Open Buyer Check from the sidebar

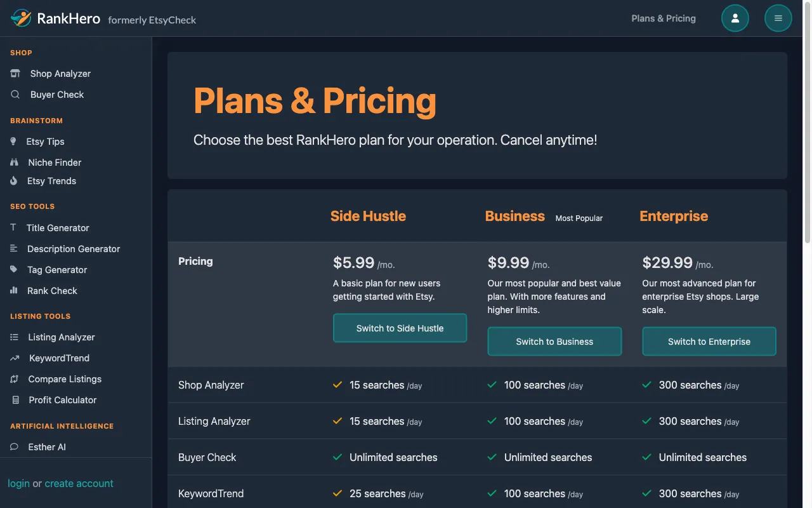point(57,95)
